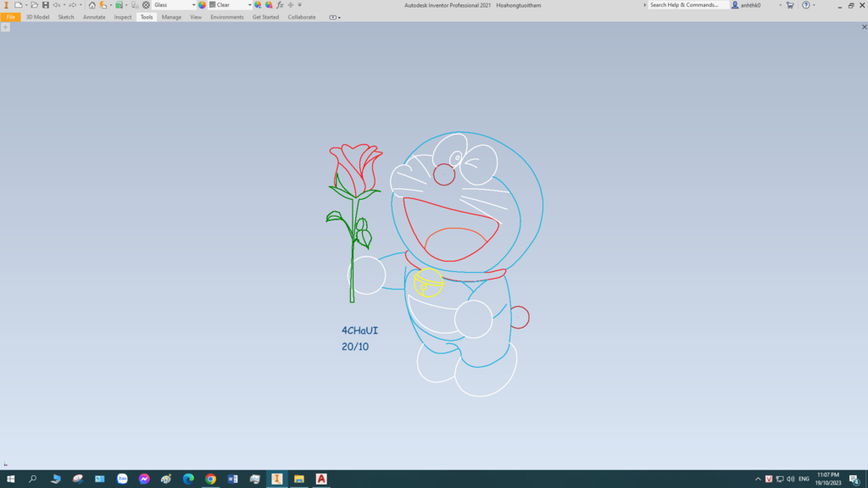Open a file using the Open folder icon
The width and height of the screenshot is (868, 488).
tap(34, 5)
